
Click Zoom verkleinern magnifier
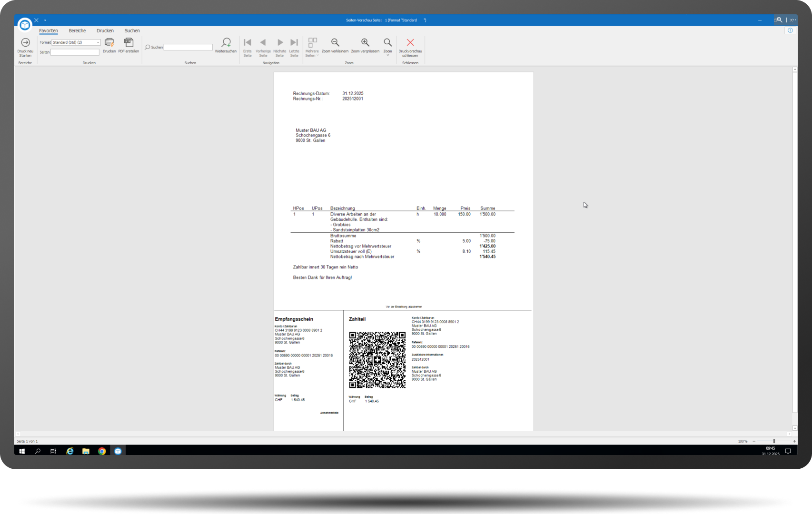[335, 43]
